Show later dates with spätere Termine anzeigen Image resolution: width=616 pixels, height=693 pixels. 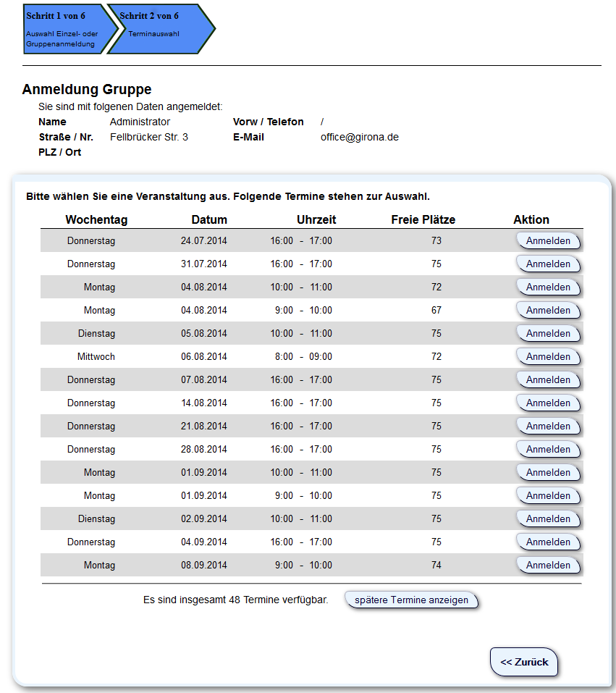[411, 600]
